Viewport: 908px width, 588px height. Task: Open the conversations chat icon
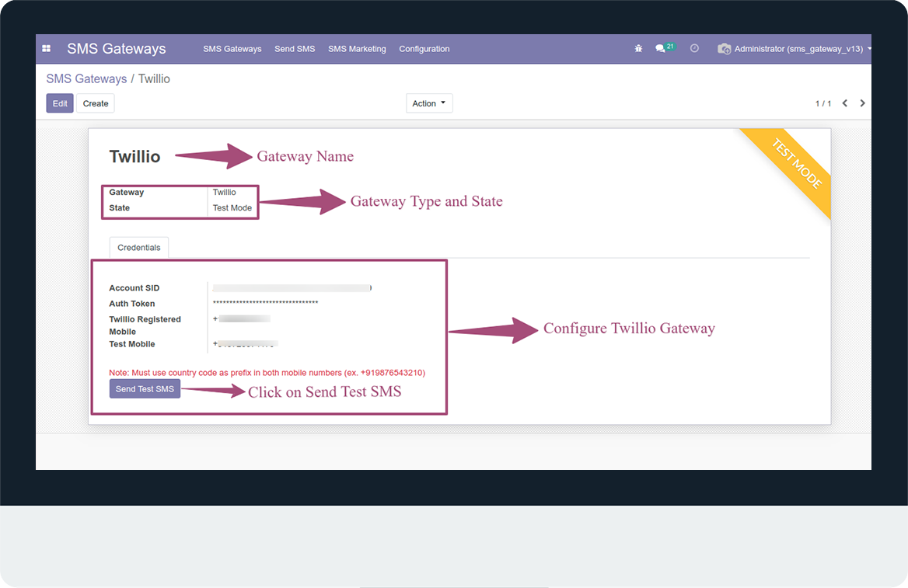point(660,49)
